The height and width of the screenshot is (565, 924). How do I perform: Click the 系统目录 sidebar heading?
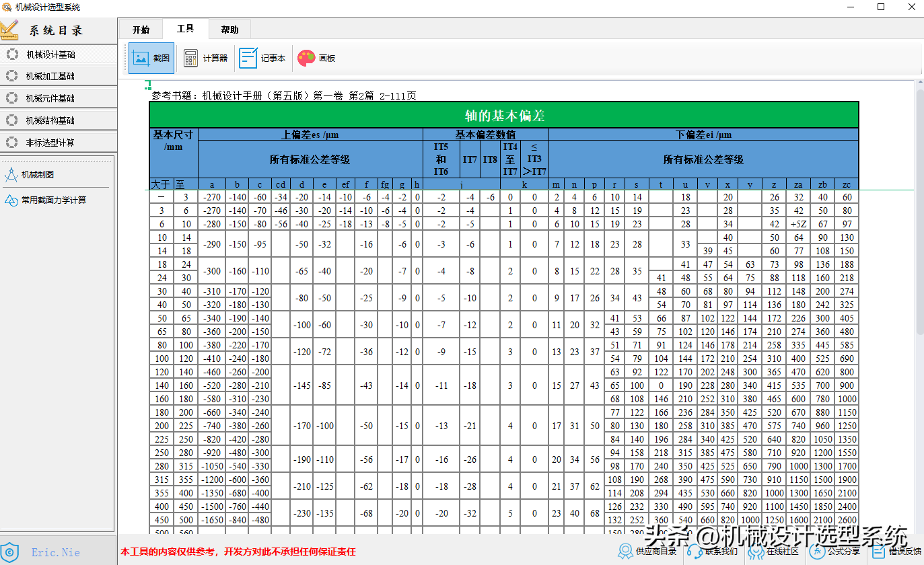(x=56, y=31)
